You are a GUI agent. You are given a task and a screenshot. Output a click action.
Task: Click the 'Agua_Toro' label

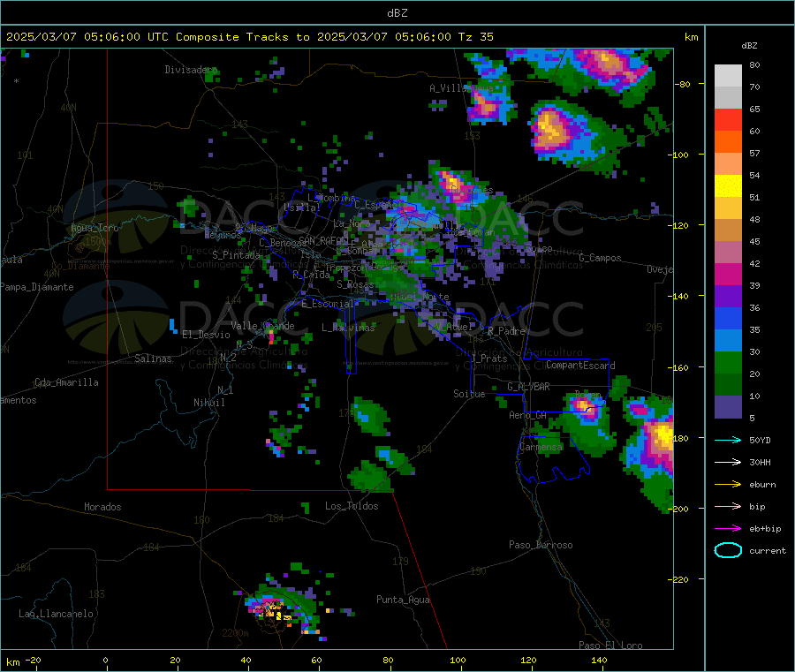click(95, 228)
